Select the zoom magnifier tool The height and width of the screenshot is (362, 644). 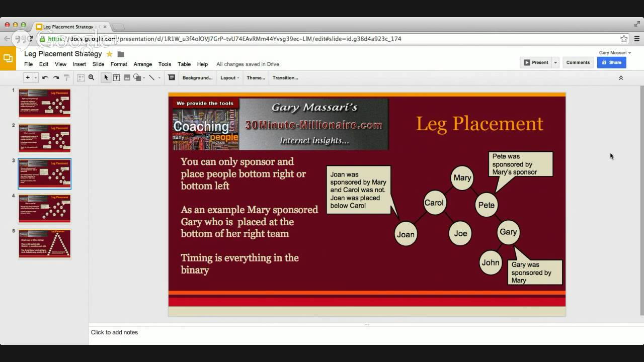(91, 77)
